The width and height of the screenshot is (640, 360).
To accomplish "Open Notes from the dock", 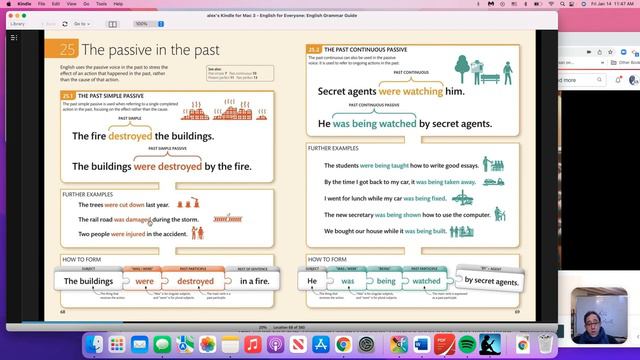I will point(230,345).
